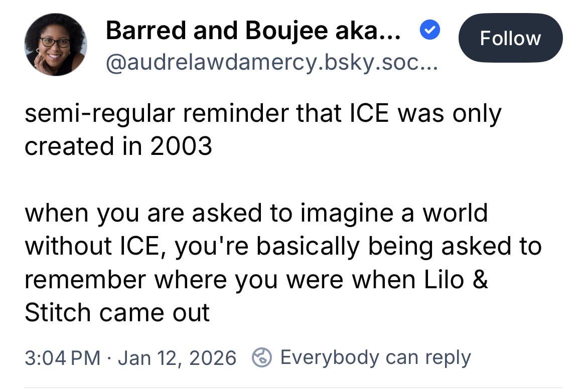Click the "when you are asked to imagine" line
The image size is (587, 392).
256,213
